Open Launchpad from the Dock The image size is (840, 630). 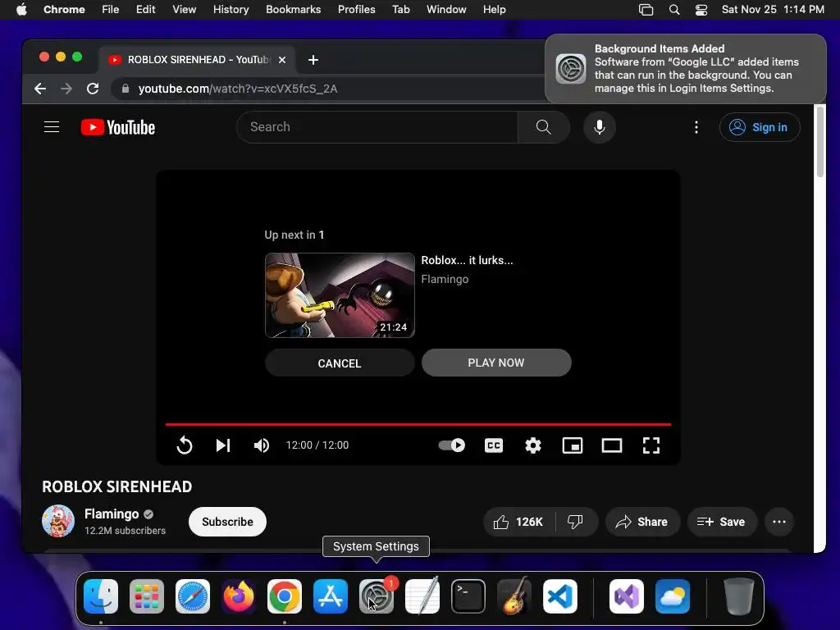click(x=147, y=596)
